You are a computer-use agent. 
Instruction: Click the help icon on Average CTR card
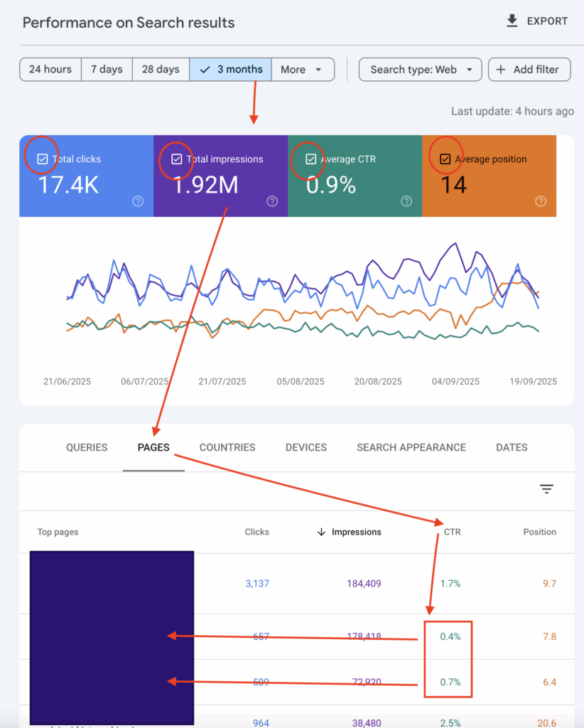[406, 202]
